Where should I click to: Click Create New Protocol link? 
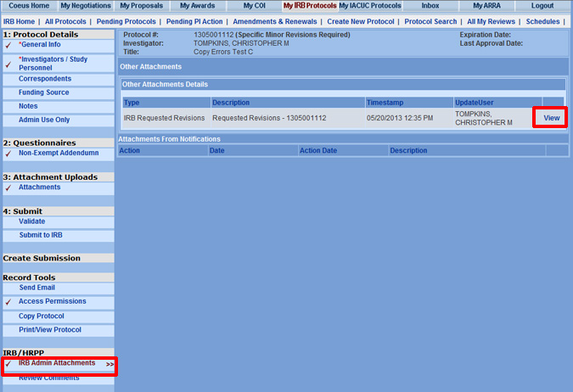coord(361,21)
